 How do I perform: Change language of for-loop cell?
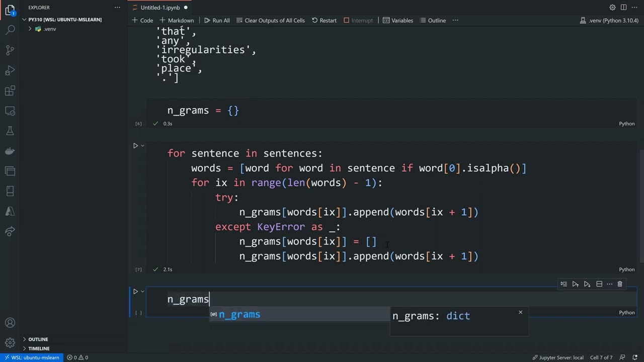[x=626, y=269]
